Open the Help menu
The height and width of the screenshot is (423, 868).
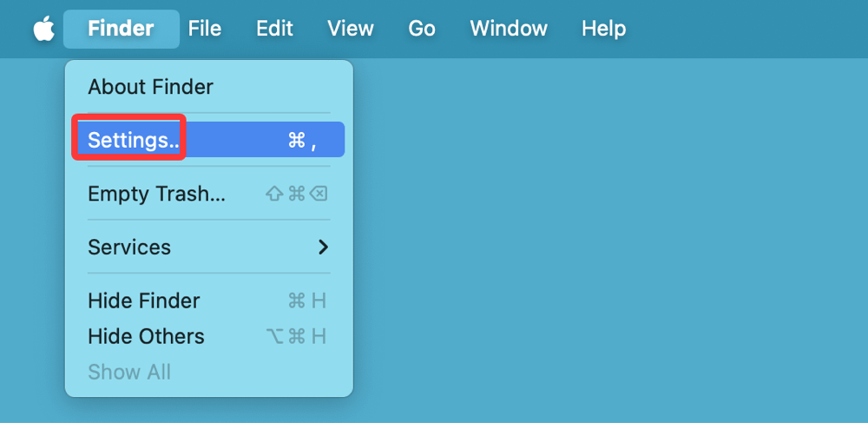(x=603, y=29)
